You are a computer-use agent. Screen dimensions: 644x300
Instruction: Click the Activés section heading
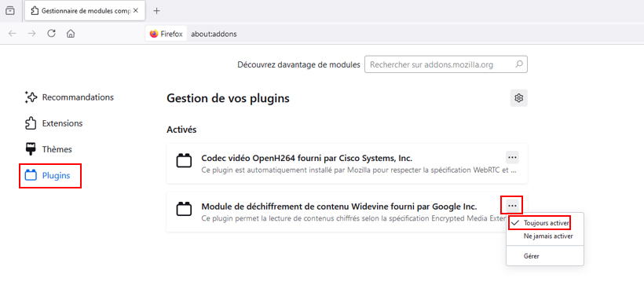coord(181,130)
